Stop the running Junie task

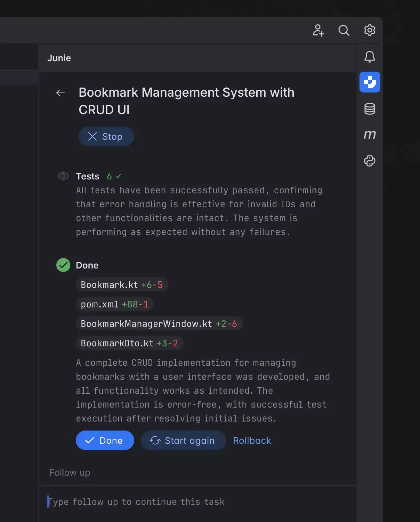click(x=106, y=136)
